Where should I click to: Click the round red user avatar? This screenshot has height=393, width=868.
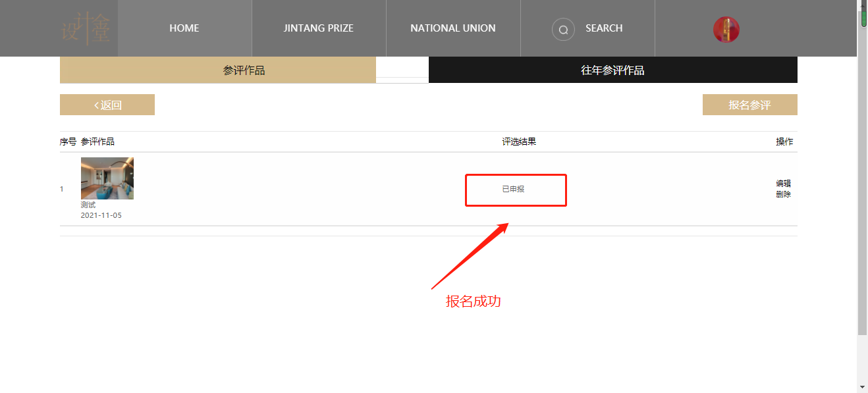[x=726, y=30]
